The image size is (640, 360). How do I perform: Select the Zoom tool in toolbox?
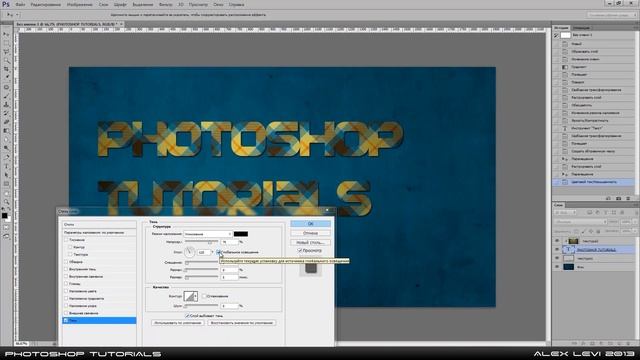[x=6, y=202]
